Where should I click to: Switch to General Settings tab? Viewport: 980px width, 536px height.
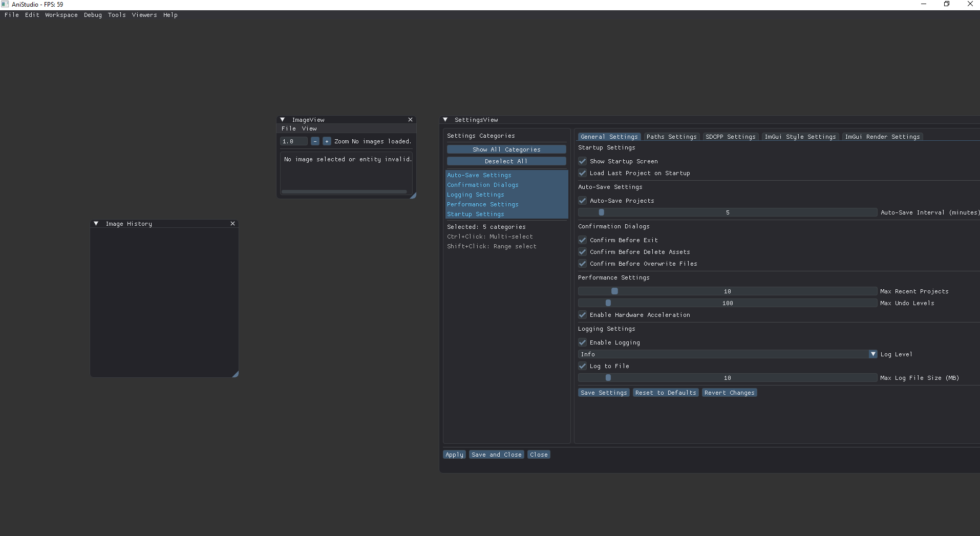[609, 137]
